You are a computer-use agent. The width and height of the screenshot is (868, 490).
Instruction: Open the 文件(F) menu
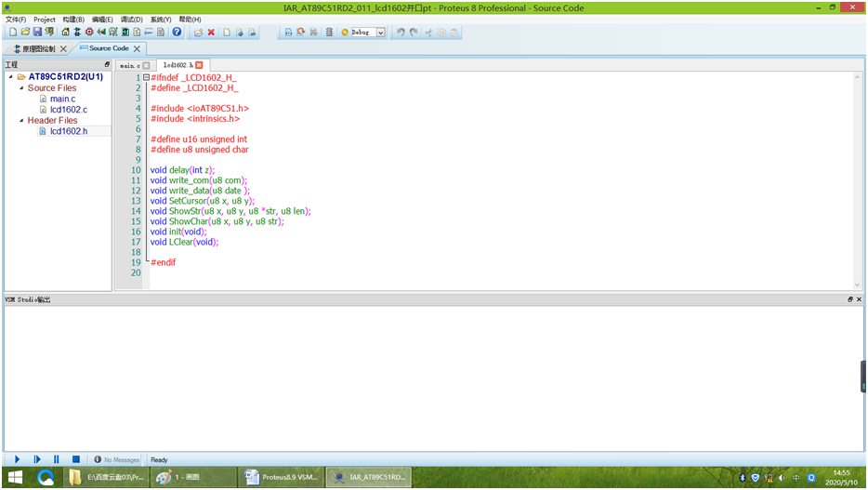[16, 20]
